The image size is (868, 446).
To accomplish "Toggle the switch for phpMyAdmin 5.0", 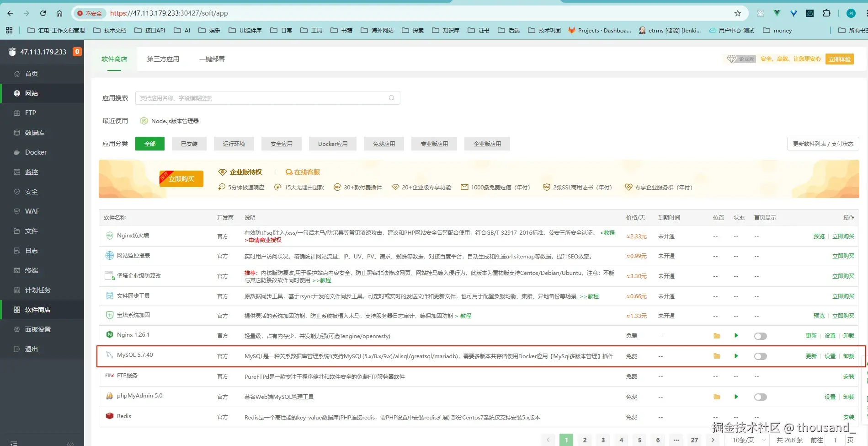I will [760, 397].
